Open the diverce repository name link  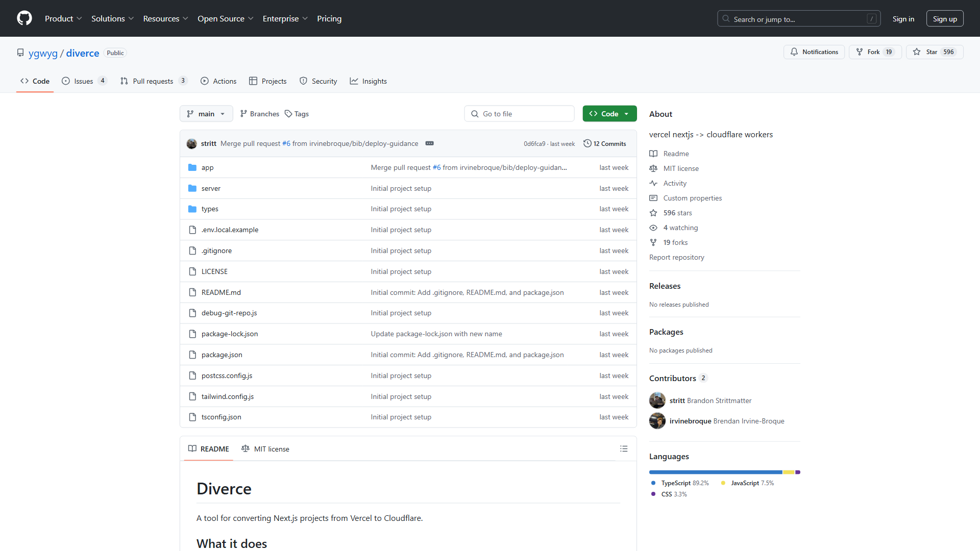(83, 53)
